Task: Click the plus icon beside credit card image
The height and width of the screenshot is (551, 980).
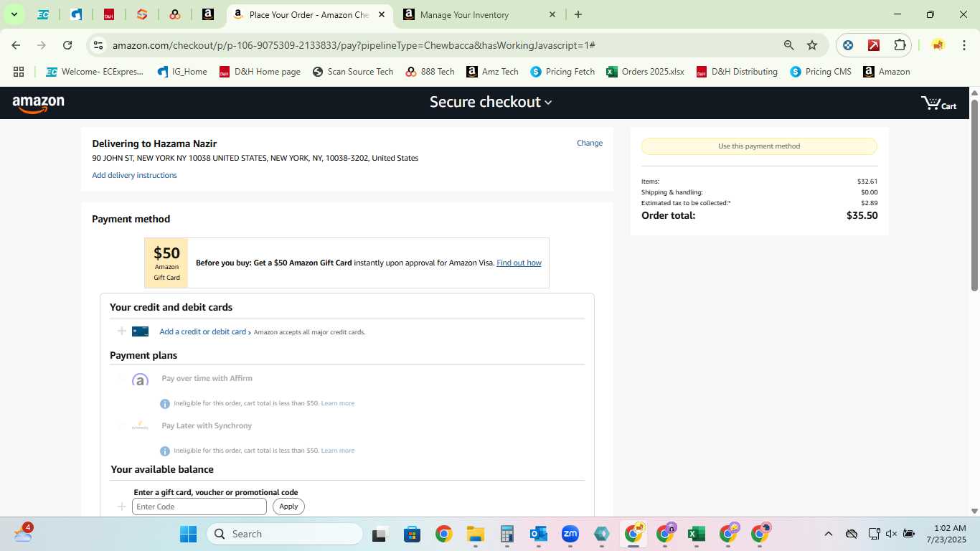Action: (121, 331)
